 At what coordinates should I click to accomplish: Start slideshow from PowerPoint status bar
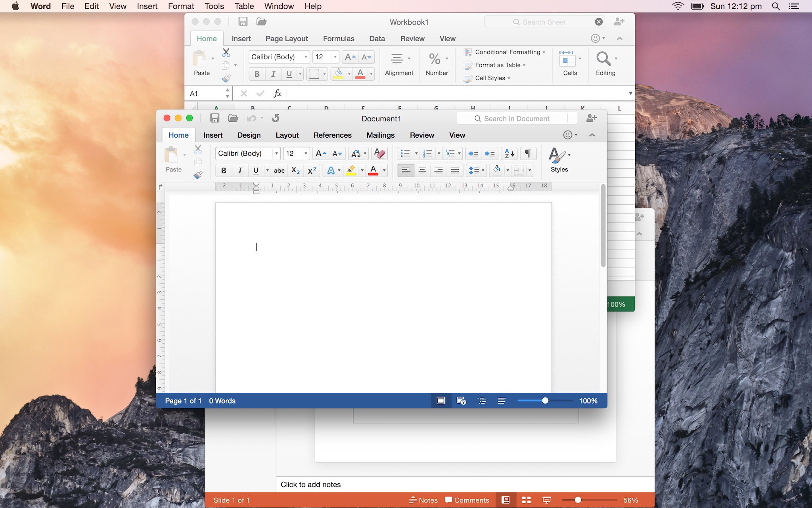point(547,500)
